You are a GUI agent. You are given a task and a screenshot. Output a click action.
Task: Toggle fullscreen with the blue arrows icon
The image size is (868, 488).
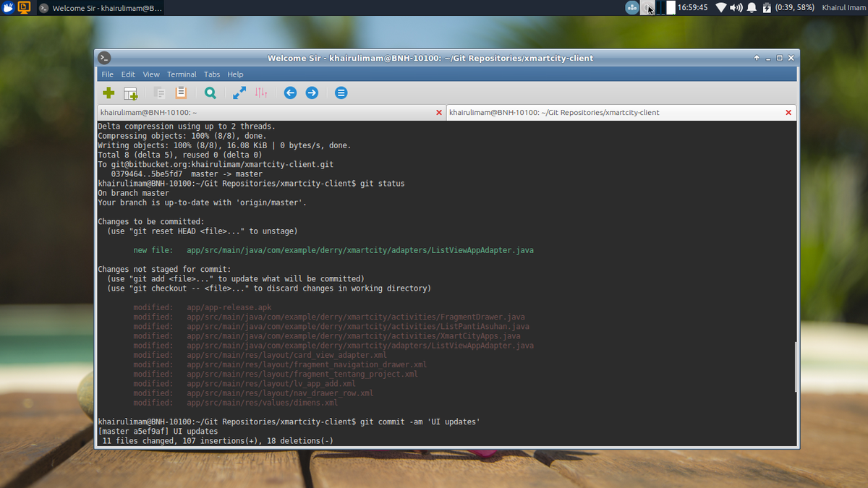tap(239, 93)
